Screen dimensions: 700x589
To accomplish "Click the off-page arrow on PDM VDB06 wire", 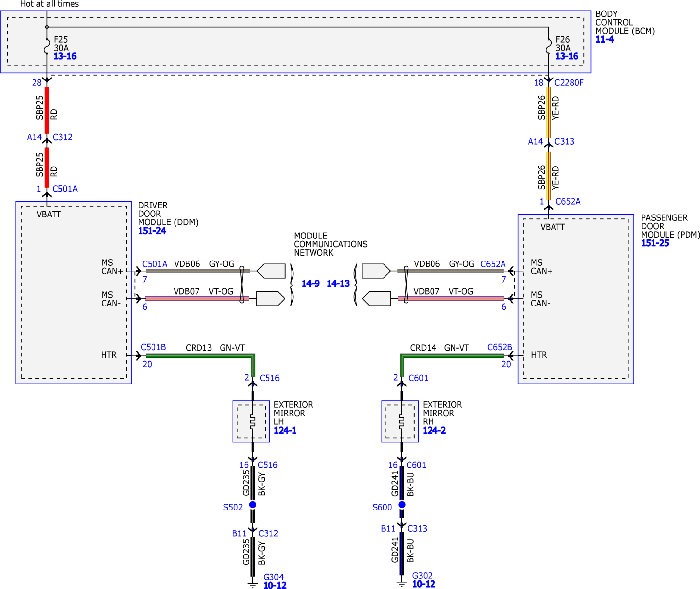I will pyautogui.click(x=376, y=271).
